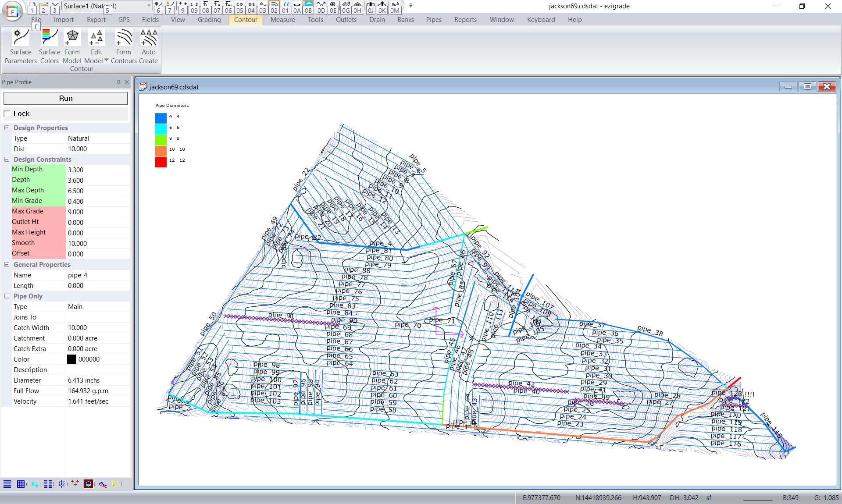
Task: Click the gridded blue table icon in status bar
Action: (21, 484)
